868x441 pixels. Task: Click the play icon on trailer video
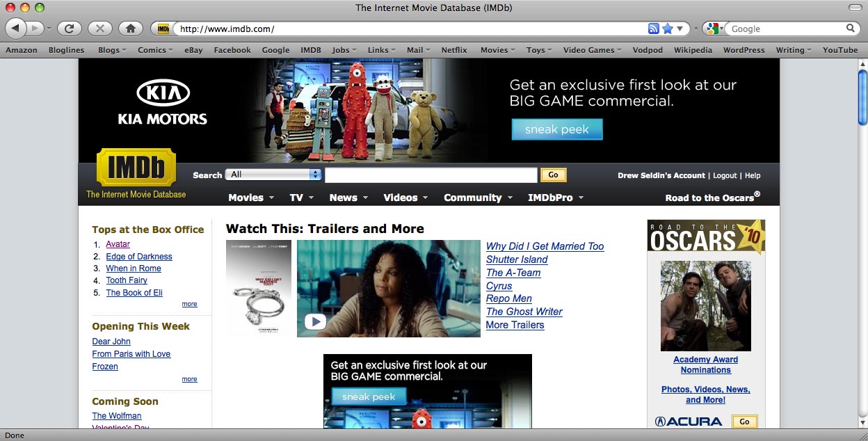[315, 321]
